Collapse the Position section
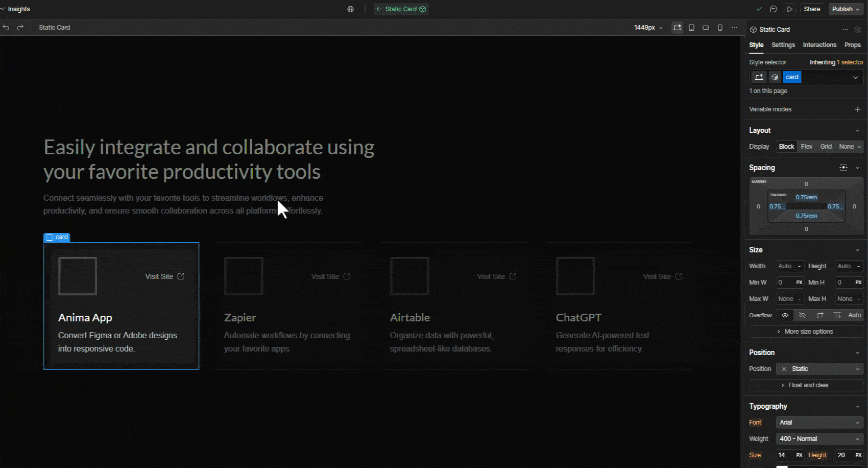This screenshot has width=868, height=468. [x=857, y=353]
